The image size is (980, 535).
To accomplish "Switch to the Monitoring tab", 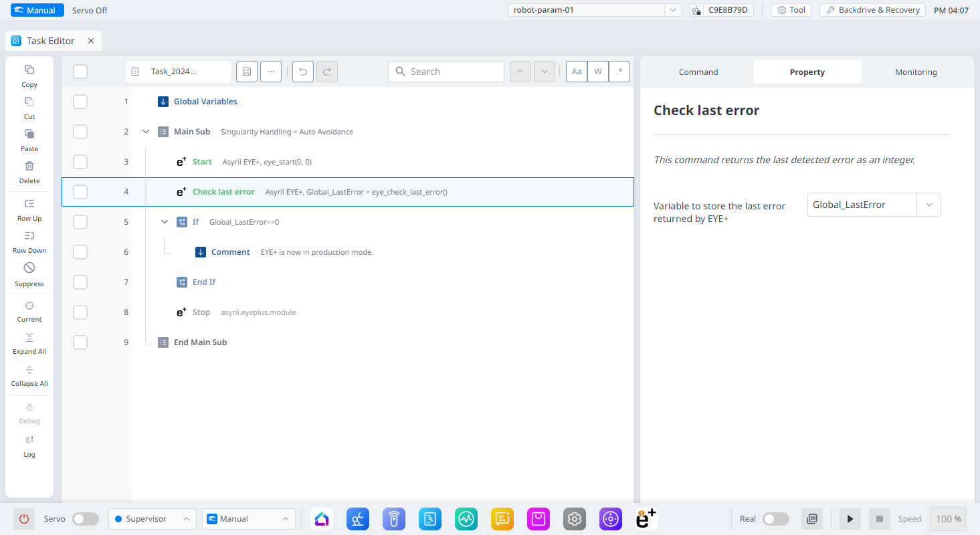I will pyautogui.click(x=916, y=72).
